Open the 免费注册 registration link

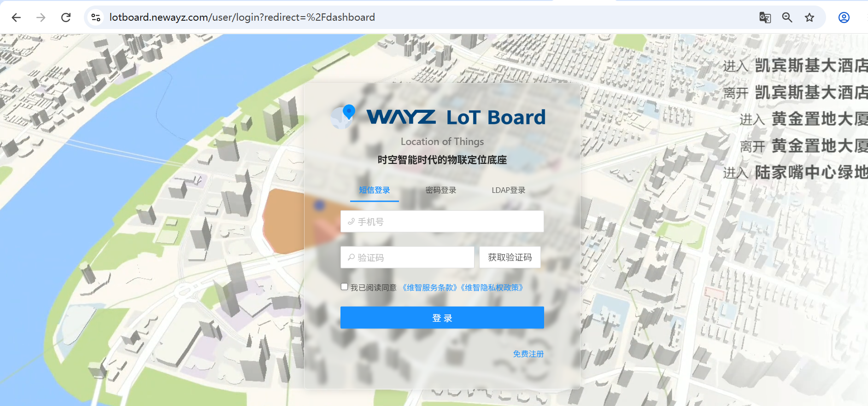click(x=528, y=354)
